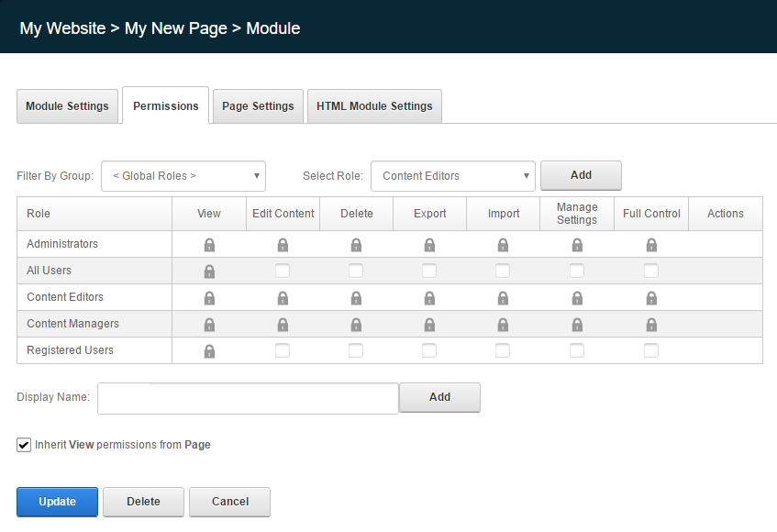Click Content Managers Manage Settings lock icon

pyautogui.click(x=577, y=325)
